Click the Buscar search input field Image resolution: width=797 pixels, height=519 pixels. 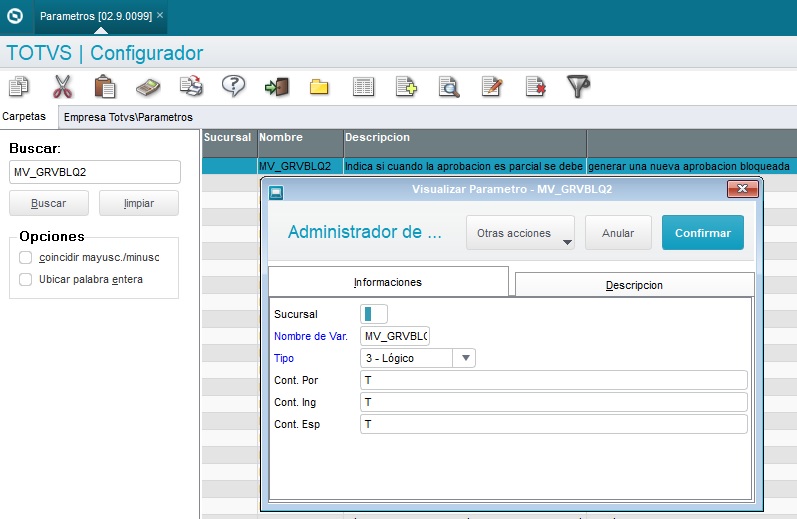95,172
